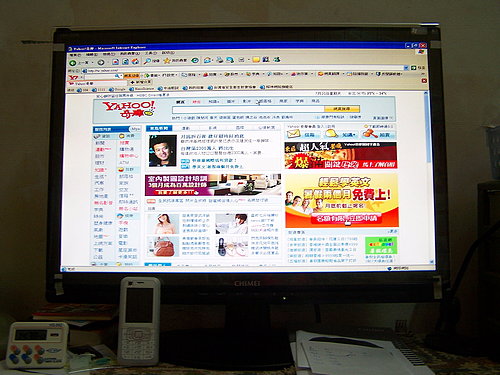This screenshot has height=375, width=500.
Task: Click the Yahoo! 奇摩 logo
Action: pyautogui.click(x=129, y=109)
